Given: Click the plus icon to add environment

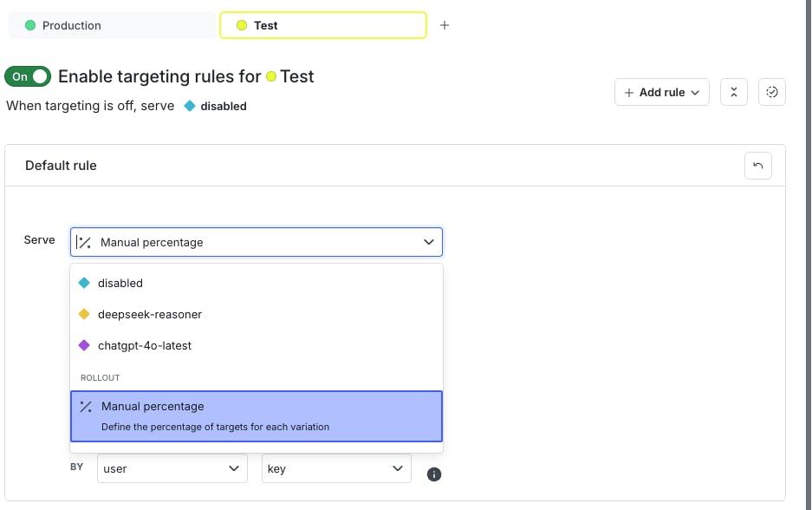Looking at the screenshot, I should (445, 25).
